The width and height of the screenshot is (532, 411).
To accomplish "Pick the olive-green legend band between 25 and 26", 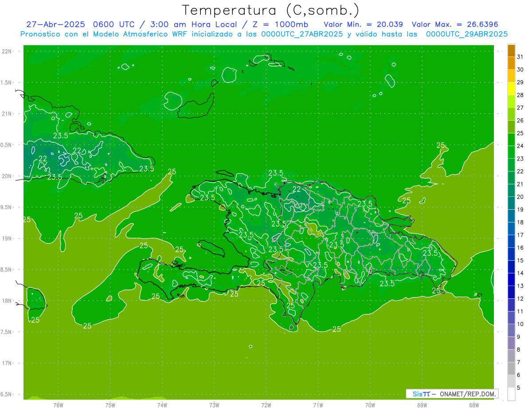I will (511, 127).
